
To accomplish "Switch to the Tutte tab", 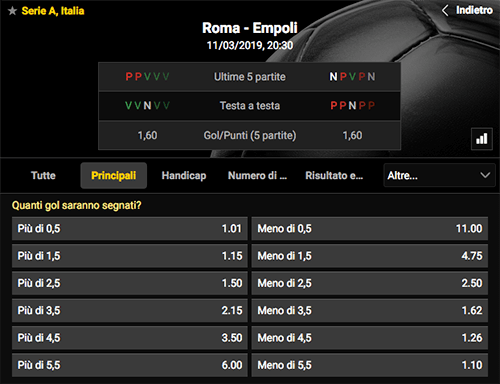I will pyautogui.click(x=43, y=175).
